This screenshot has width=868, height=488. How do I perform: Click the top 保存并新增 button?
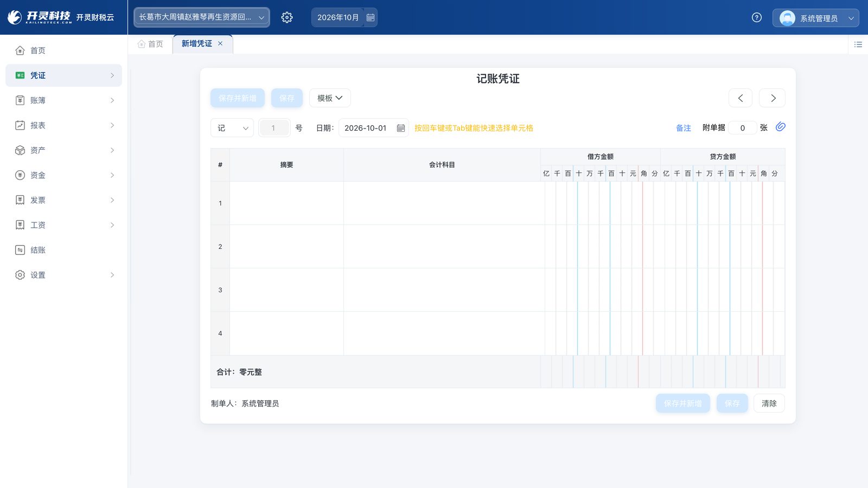point(238,98)
